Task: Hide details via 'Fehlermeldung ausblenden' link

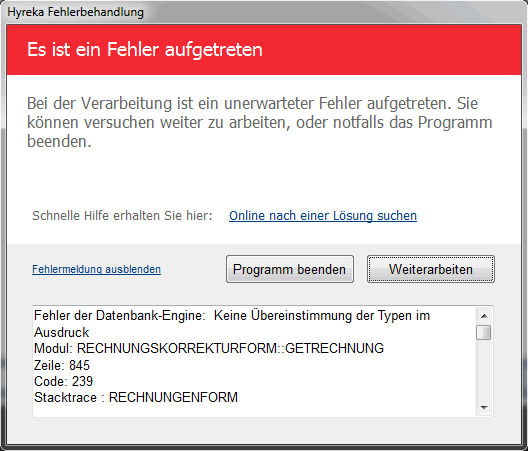Action: 96,269
